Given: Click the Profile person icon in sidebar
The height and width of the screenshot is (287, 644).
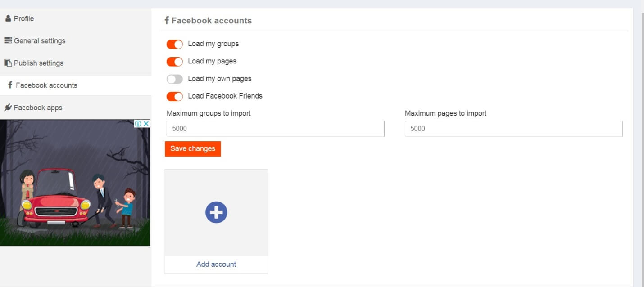Looking at the screenshot, I should tap(8, 18).
